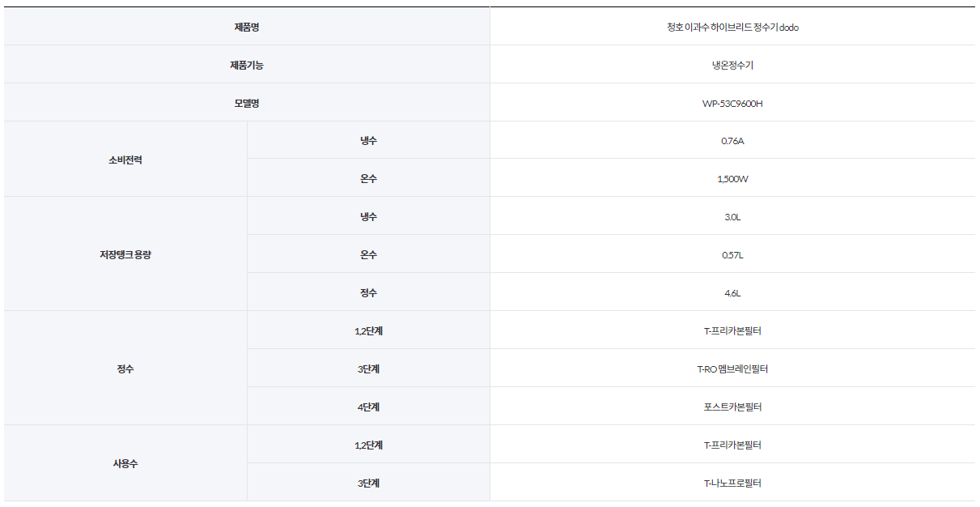Select the T-RO 멤브레인필터 cell
This screenshot has height=507, width=980.
coord(732,369)
